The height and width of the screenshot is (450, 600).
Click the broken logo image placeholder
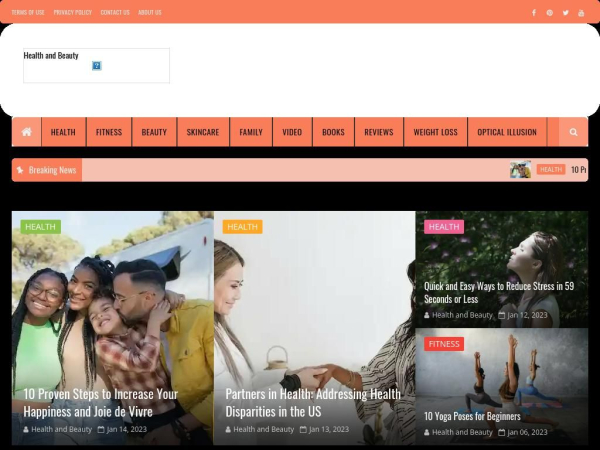(97, 65)
